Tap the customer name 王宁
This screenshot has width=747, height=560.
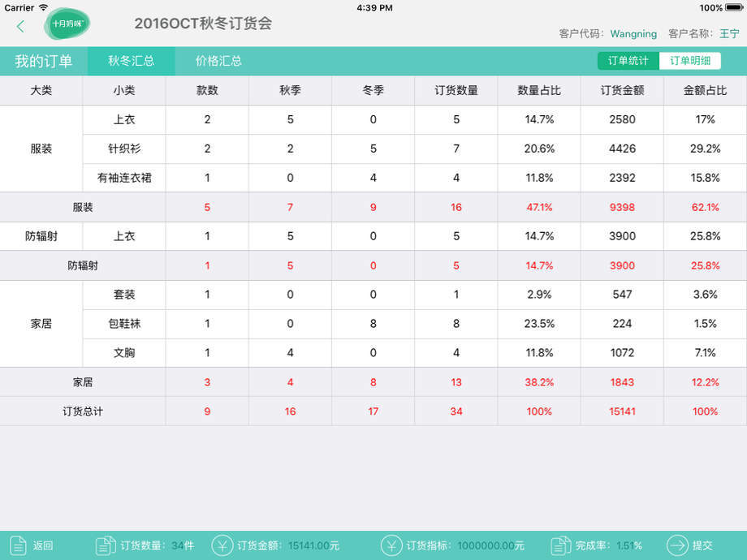(x=729, y=34)
